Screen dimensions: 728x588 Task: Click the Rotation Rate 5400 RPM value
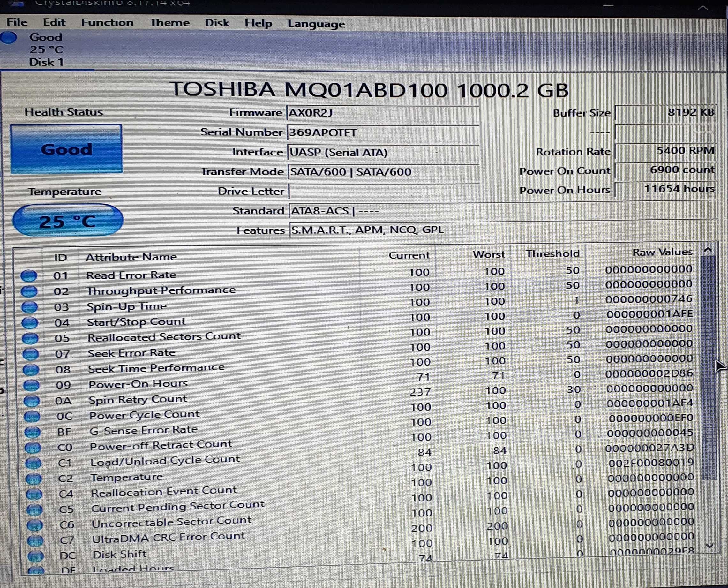click(666, 150)
